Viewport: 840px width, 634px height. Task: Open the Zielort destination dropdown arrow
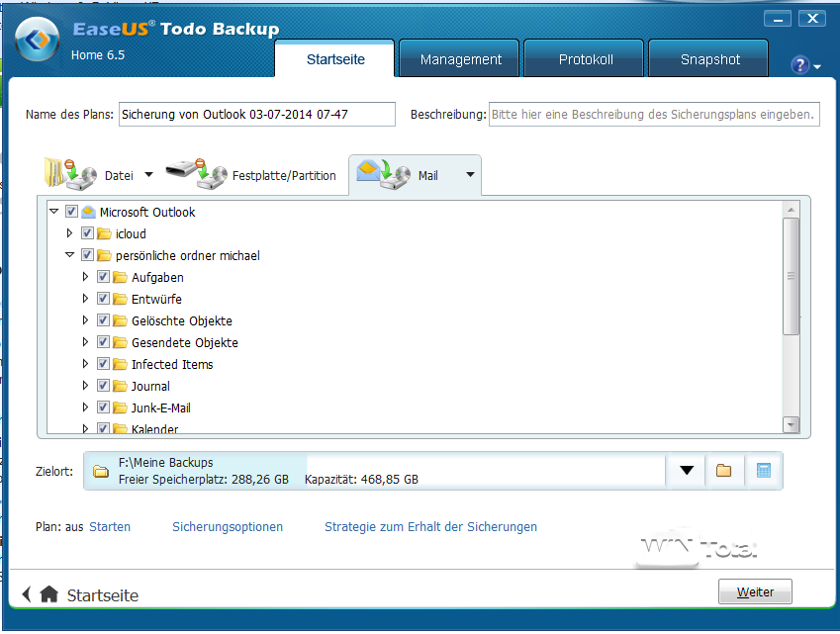tap(687, 471)
